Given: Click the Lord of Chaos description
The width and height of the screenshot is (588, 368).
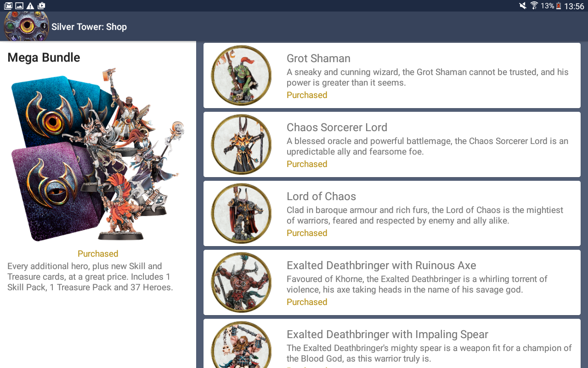Looking at the screenshot, I should click(x=425, y=215).
